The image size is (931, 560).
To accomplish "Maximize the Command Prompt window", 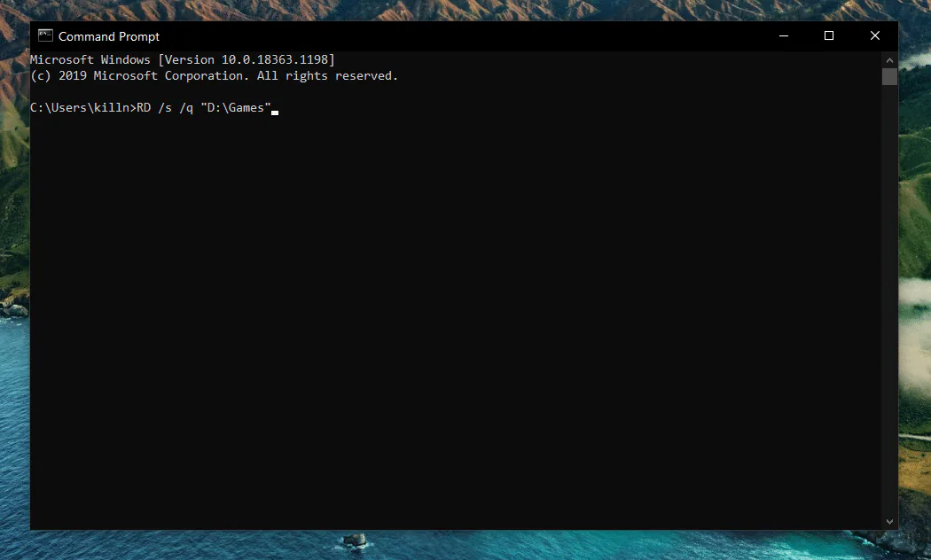I will (829, 35).
